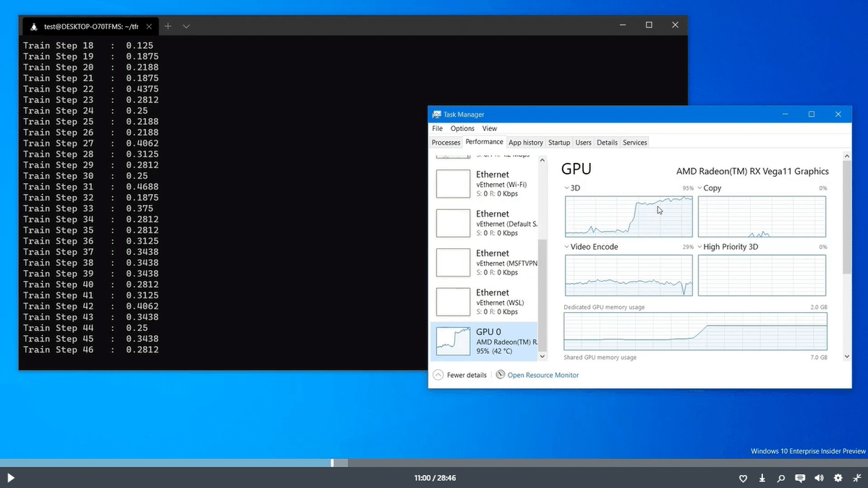Screen dimensions: 868x488
Task: Play the video
Action: point(11,478)
